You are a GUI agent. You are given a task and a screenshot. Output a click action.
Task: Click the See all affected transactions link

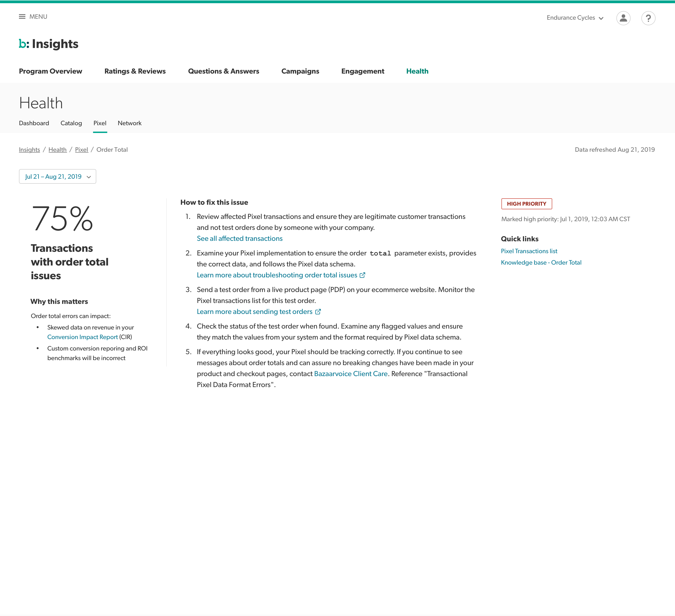click(x=239, y=239)
